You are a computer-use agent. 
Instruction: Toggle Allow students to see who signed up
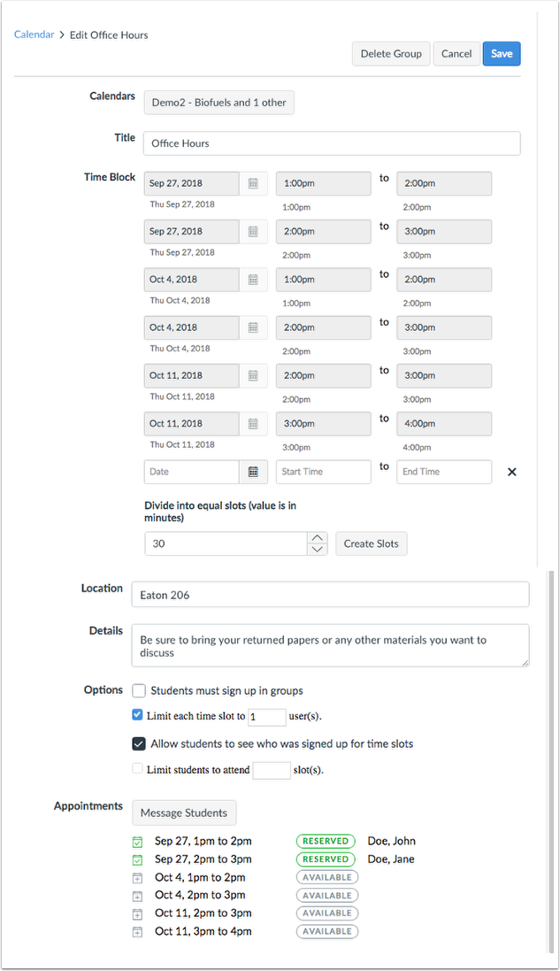[139, 744]
